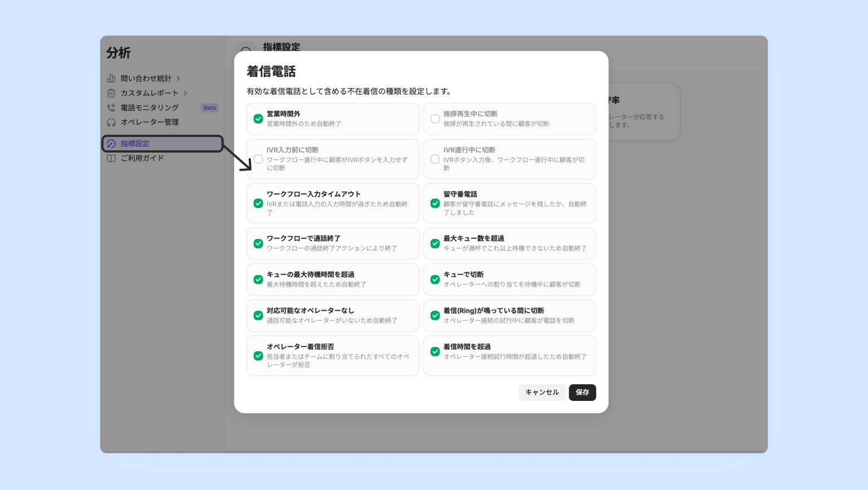The image size is (868, 490).
Task: Expand the 問い合わせ統計 chevron
Action: (178, 79)
